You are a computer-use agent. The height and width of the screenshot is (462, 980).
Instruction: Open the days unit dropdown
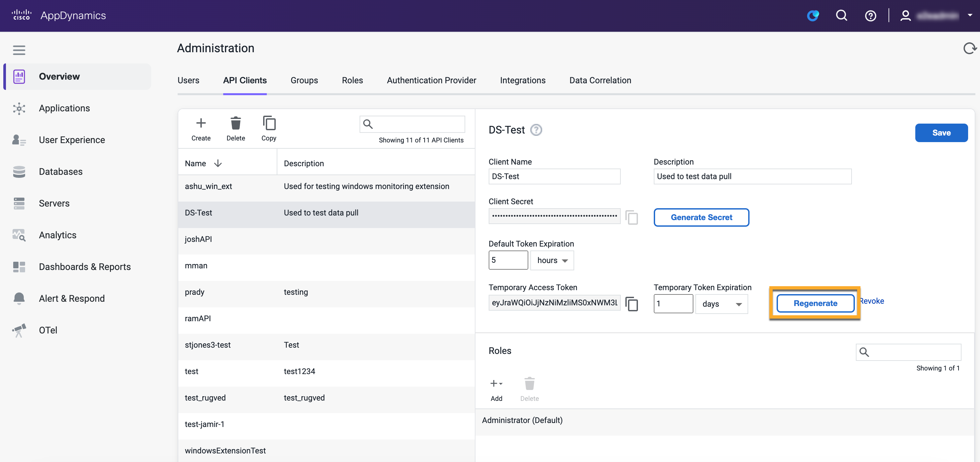pyautogui.click(x=721, y=304)
